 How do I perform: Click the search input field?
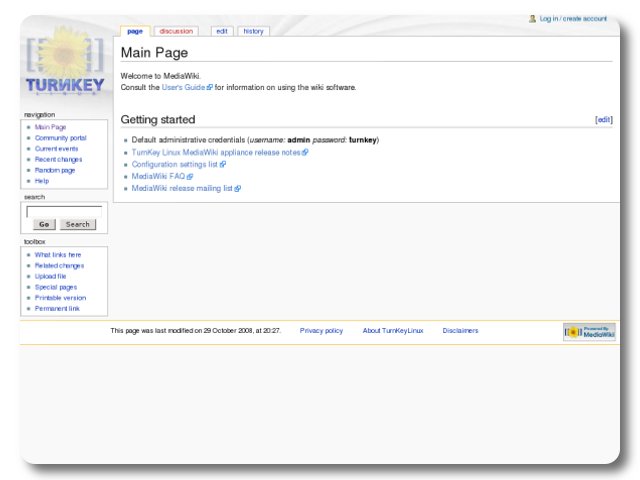(x=64, y=211)
